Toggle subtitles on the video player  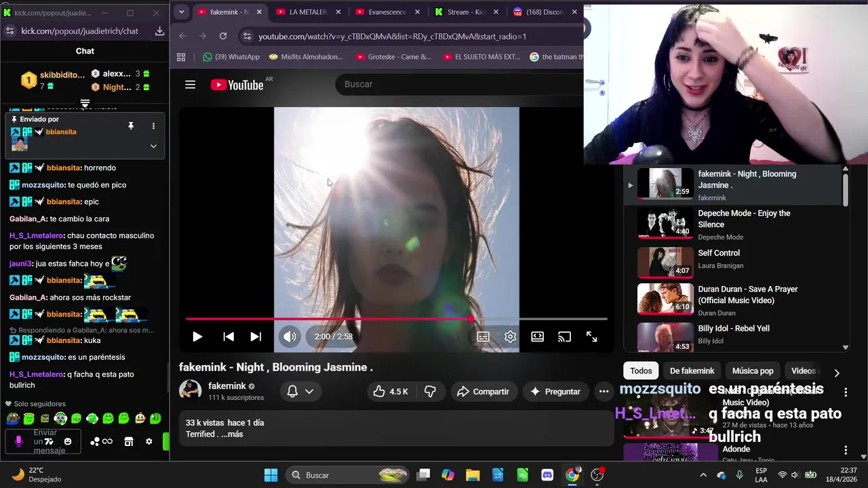click(483, 336)
